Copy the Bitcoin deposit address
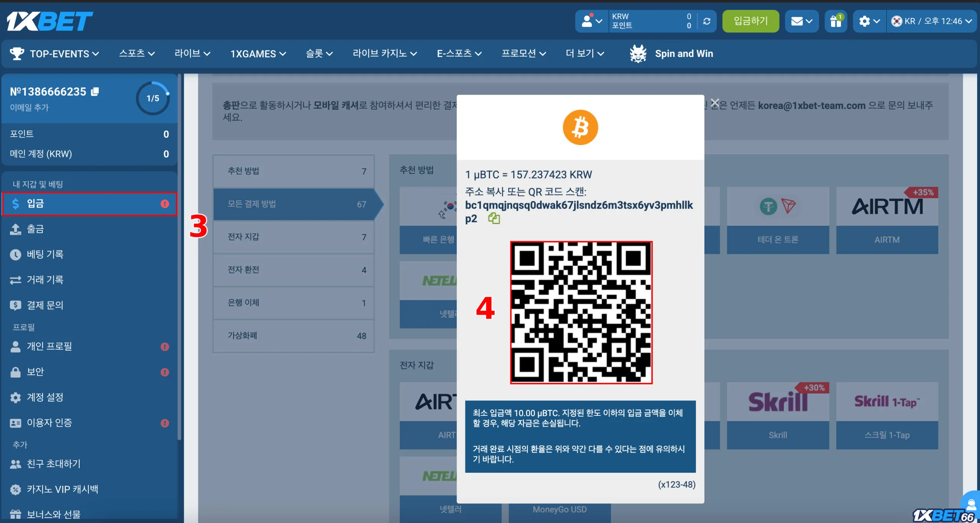The height and width of the screenshot is (523, 980). point(494,219)
